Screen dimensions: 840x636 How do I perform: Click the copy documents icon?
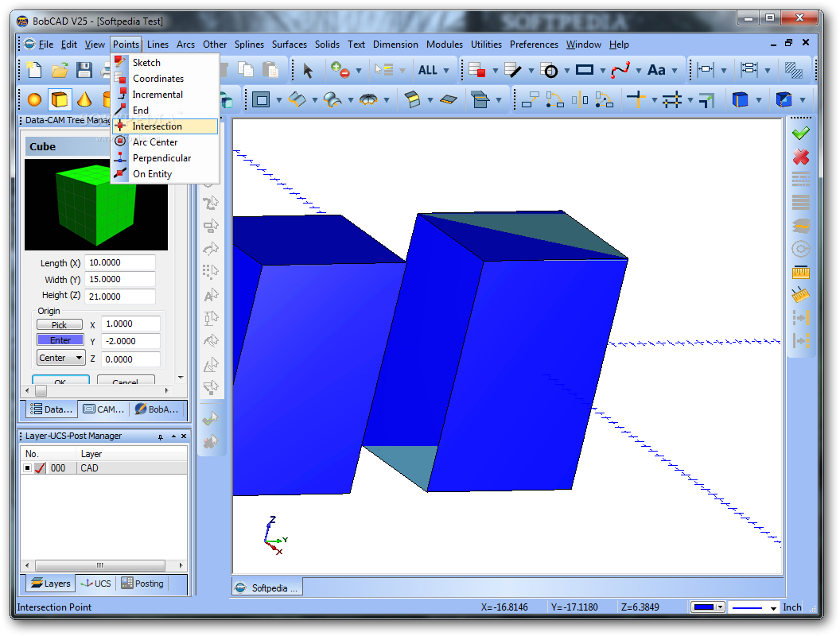coord(246,70)
